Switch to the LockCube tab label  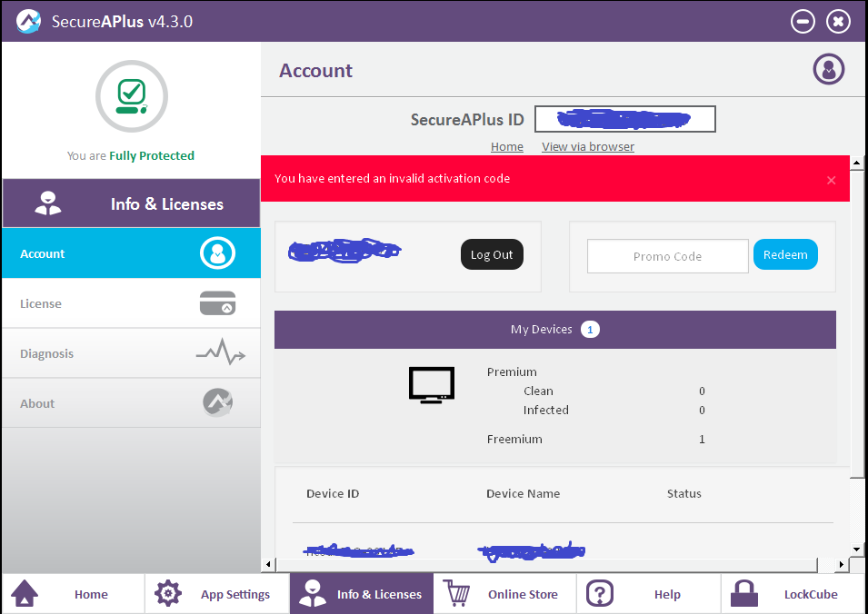[x=811, y=594]
